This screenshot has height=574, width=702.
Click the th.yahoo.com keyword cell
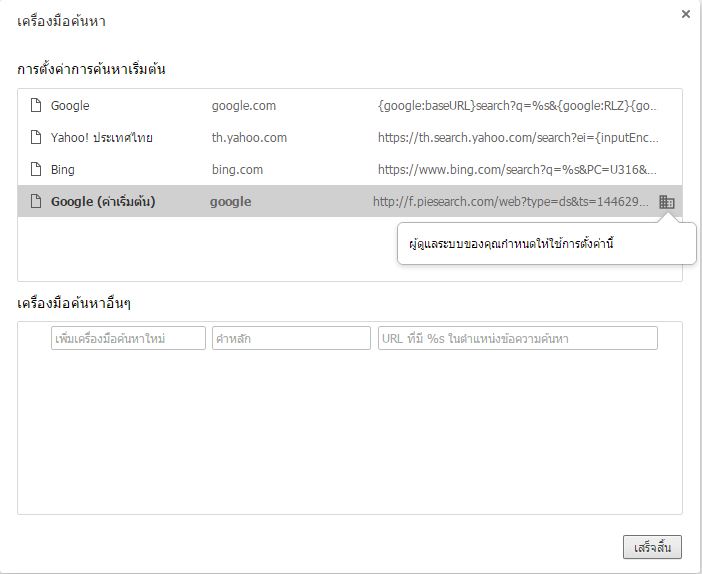coord(249,137)
